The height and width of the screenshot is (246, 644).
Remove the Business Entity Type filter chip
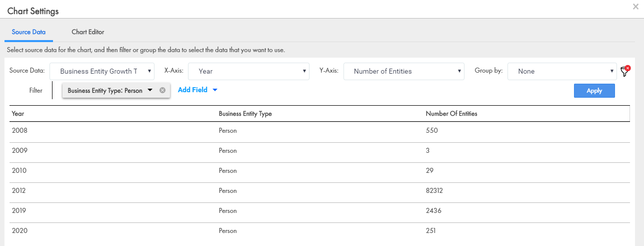(162, 91)
